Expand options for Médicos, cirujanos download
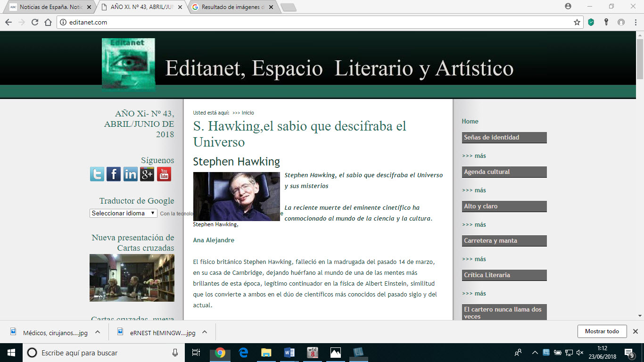Viewport: 644px width, 362px height. tap(98, 332)
